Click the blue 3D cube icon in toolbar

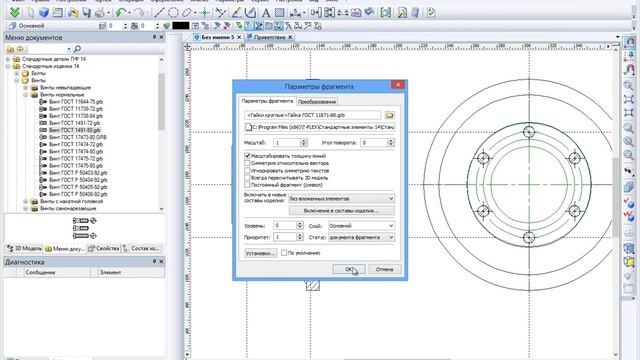(44, 13)
